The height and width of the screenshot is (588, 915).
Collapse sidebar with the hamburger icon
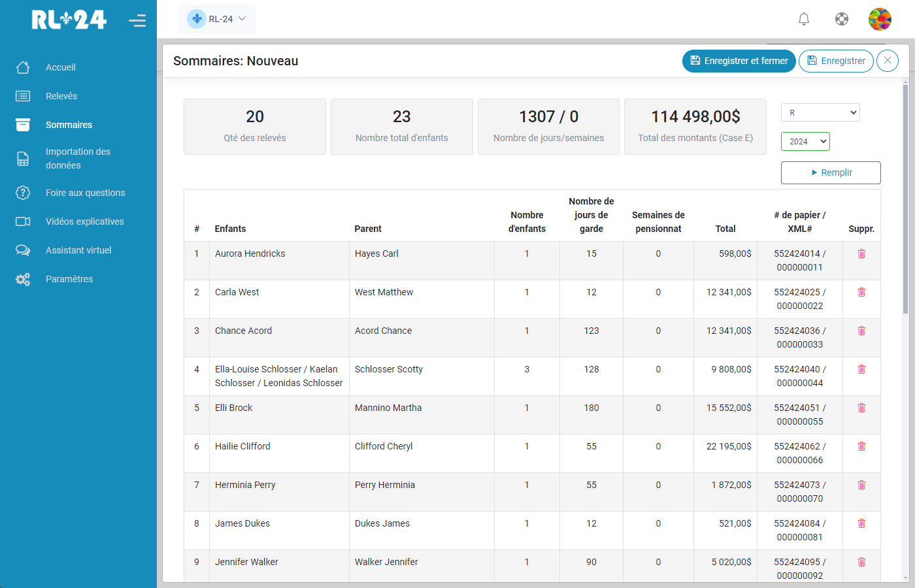(x=137, y=21)
